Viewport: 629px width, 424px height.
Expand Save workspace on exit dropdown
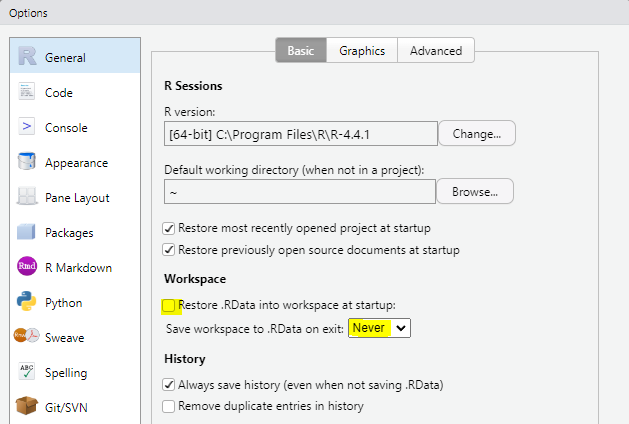point(379,328)
